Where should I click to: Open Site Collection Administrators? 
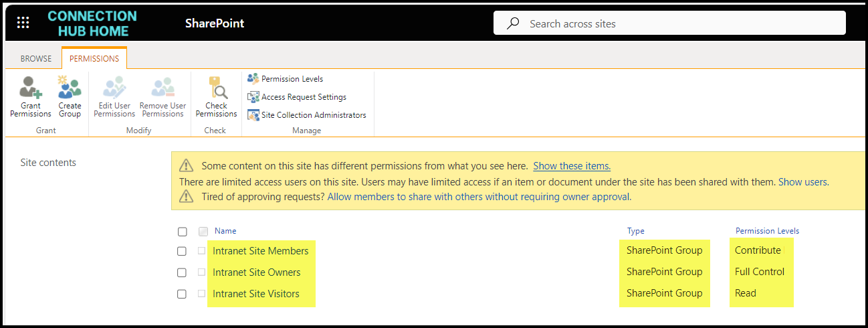[313, 115]
